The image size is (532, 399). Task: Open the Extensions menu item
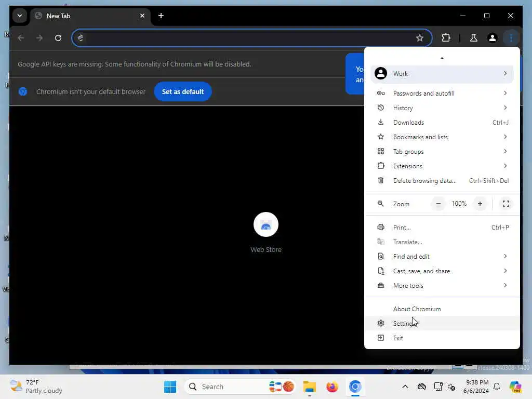click(x=442, y=166)
